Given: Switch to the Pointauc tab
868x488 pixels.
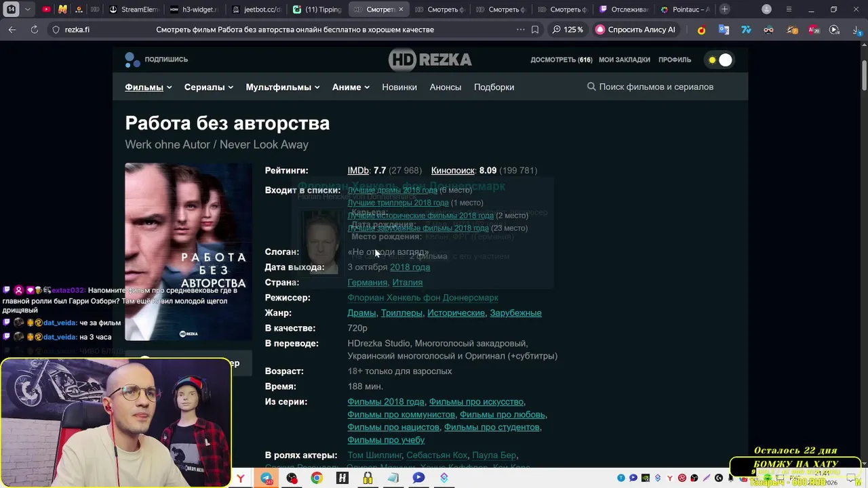Looking at the screenshot, I should 685,9.
